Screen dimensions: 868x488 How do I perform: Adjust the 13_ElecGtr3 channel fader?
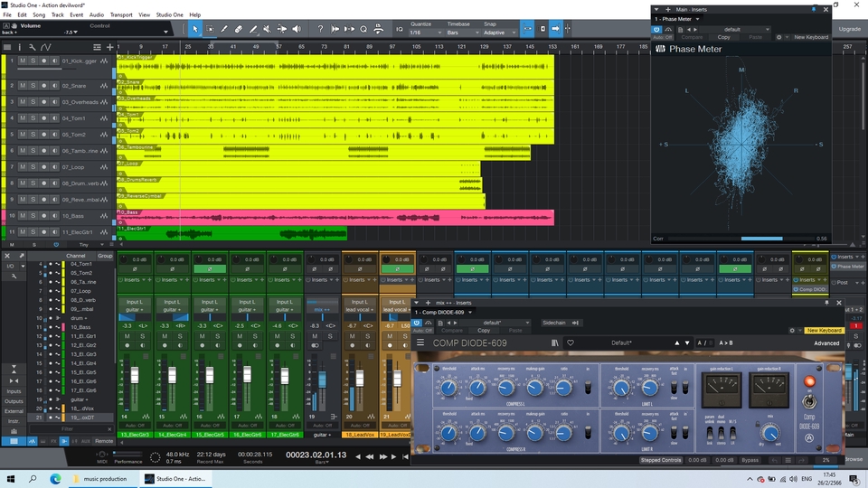coord(135,376)
